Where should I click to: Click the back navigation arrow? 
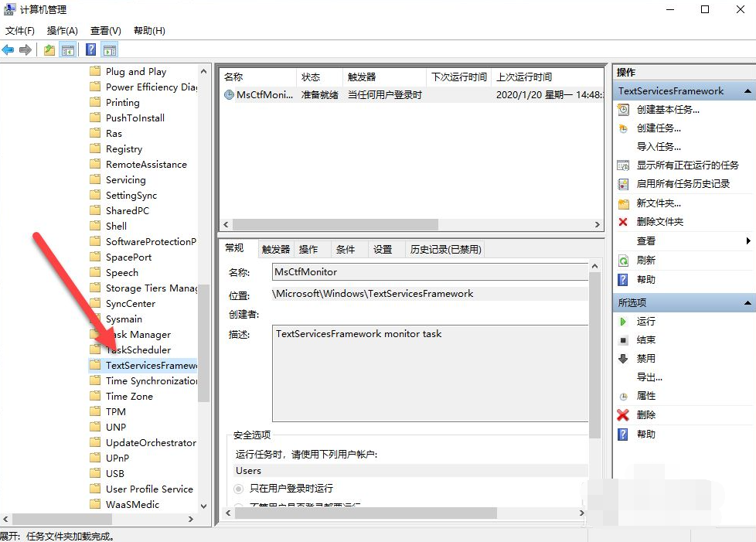click(8, 49)
